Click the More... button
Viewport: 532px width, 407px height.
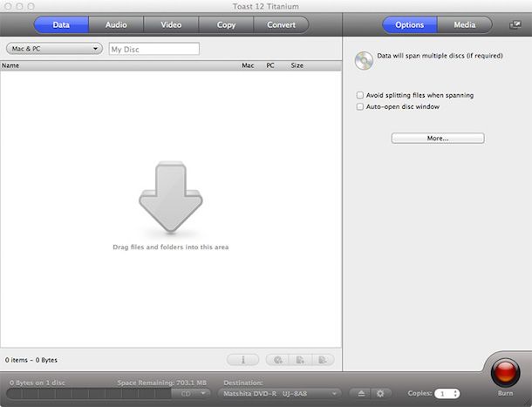437,138
